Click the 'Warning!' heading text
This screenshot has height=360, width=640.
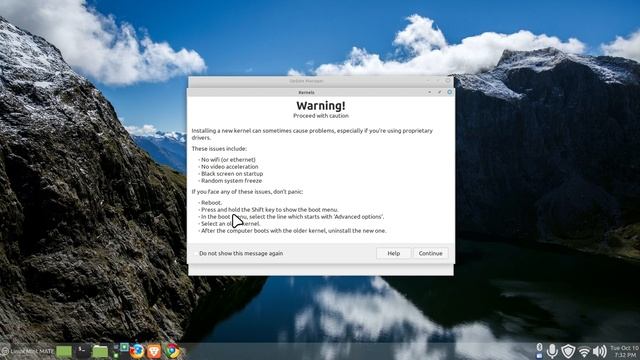click(321, 106)
